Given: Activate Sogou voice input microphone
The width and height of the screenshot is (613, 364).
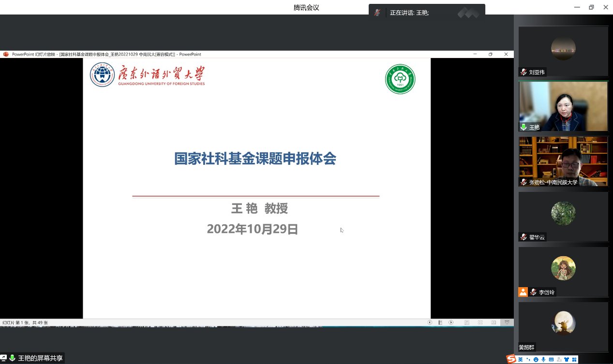Looking at the screenshot, I should tap(543, 359).
